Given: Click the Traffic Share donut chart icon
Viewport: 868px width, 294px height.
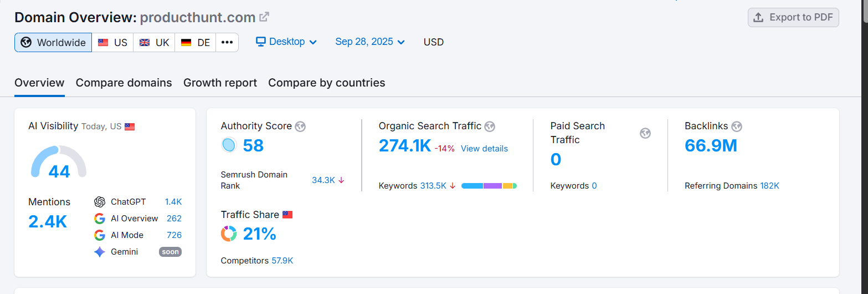Looking at the screenshot, I should click(x=229, y=234).
